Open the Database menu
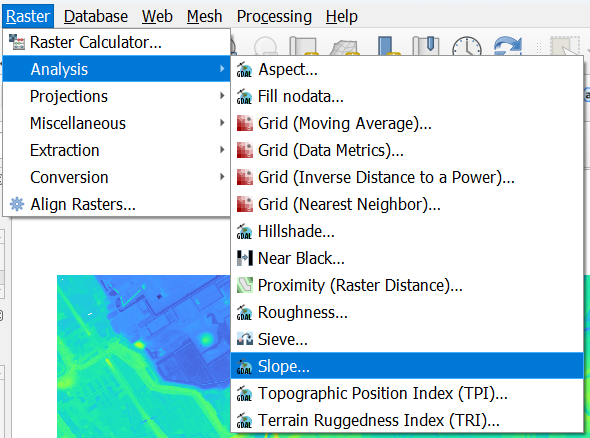Viewport: 590px width, 438px height. [x=96, y=17]
